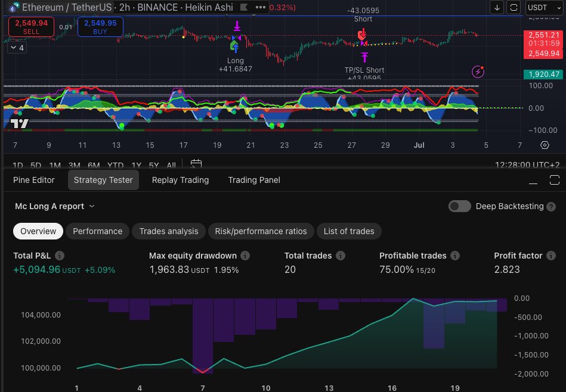This screenshot has height=392, width=566.
Task: Click the profit factor value 2.823
Action: coord(507,269)
